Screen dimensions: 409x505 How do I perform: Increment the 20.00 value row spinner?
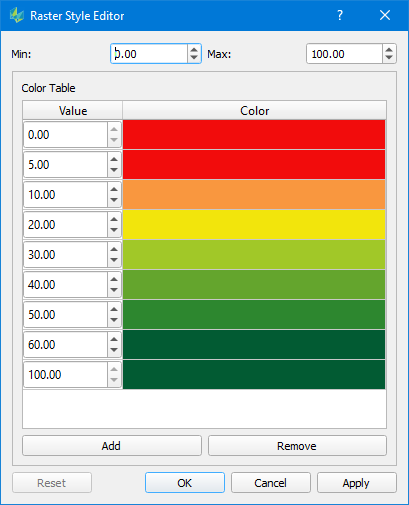[x=114, y=219]
